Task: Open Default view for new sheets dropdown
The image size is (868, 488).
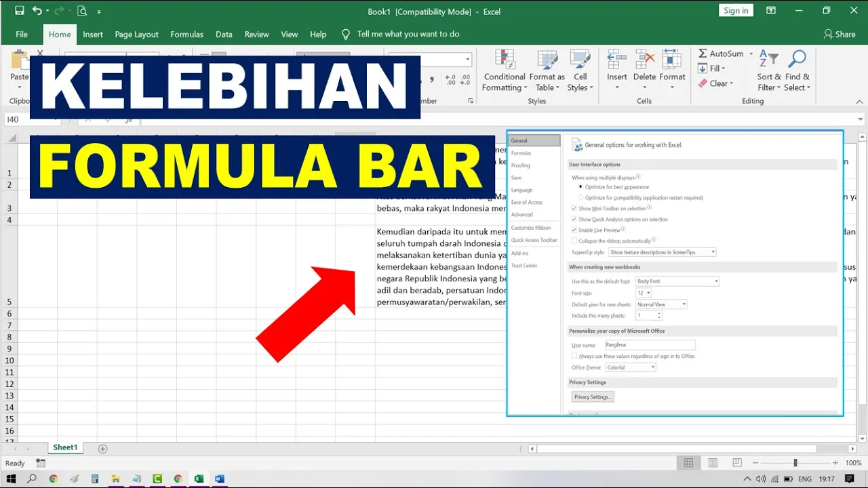Action: point(661,304)
